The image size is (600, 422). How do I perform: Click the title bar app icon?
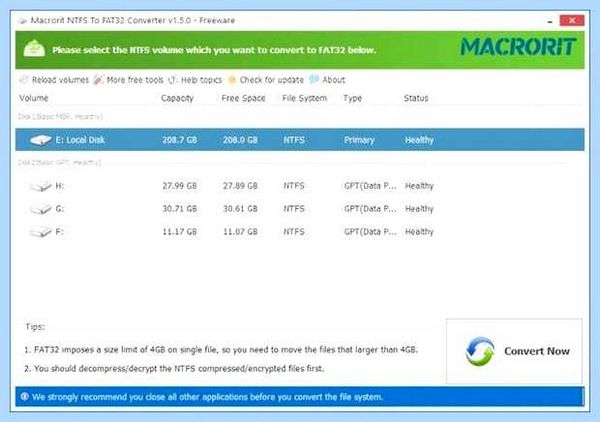pyautogui.click(x=23, y=20)
